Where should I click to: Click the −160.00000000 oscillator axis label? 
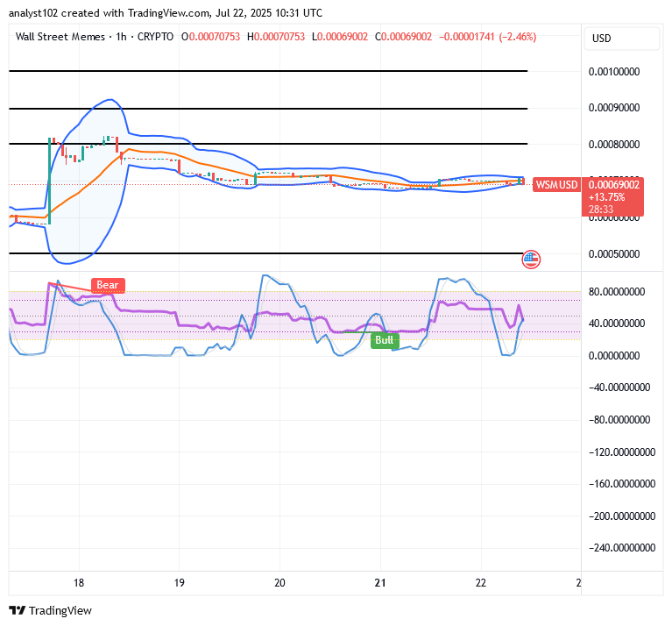pyautogui.click(x=622, y=484)
